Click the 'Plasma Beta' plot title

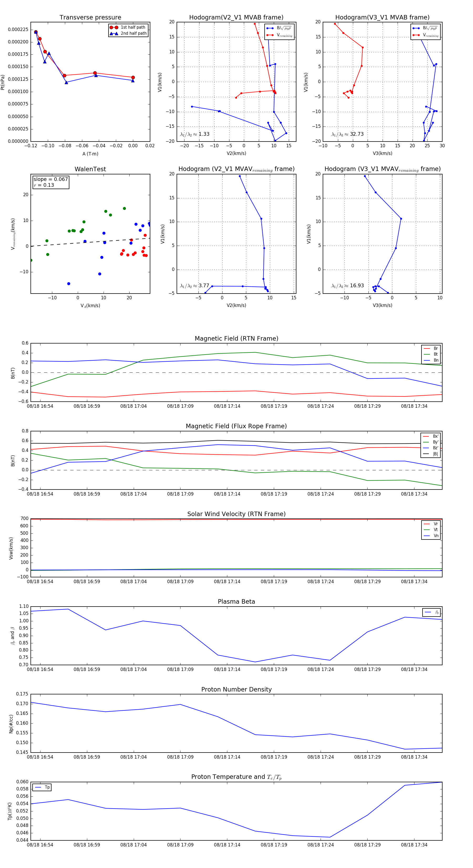(236, 602)
